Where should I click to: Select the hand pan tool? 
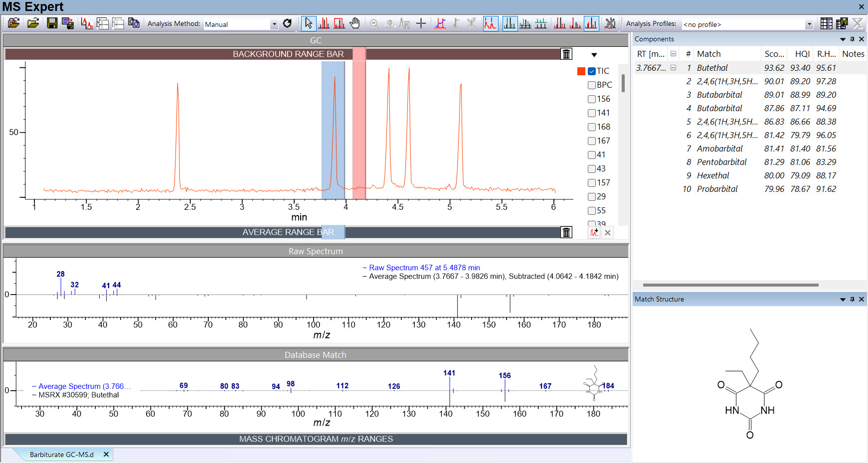tap(354, 23)
